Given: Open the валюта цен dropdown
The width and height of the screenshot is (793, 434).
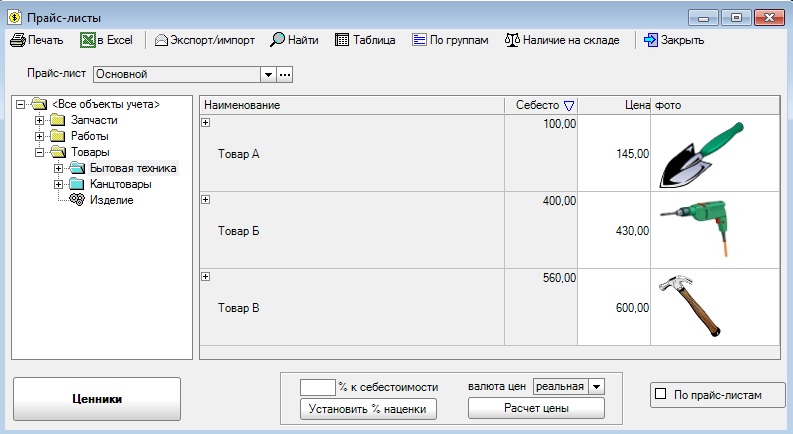Looking at the screenshot, I should click(x=596, y=386).
